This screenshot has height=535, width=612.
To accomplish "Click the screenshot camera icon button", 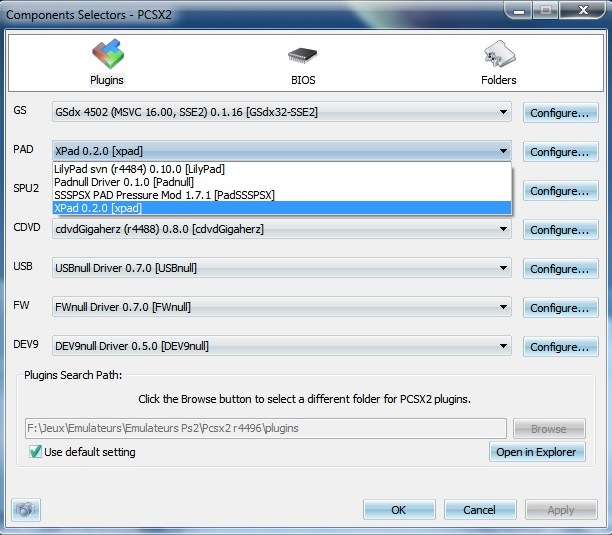I will (26, 509).
